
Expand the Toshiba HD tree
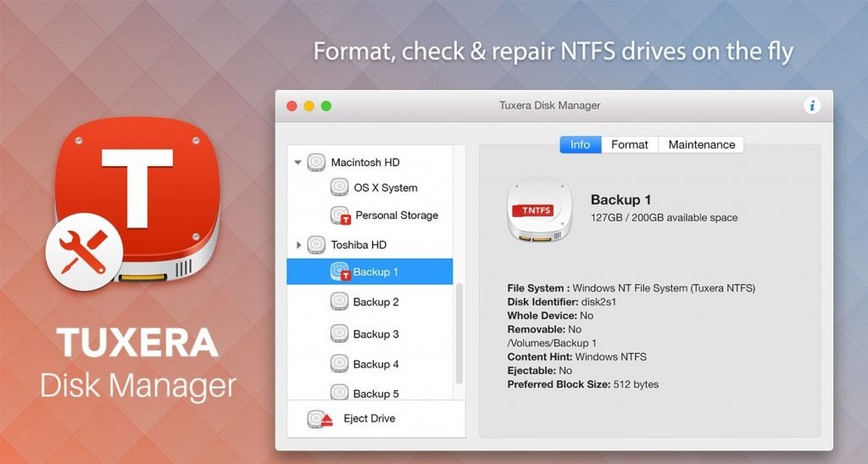(298, 245)
